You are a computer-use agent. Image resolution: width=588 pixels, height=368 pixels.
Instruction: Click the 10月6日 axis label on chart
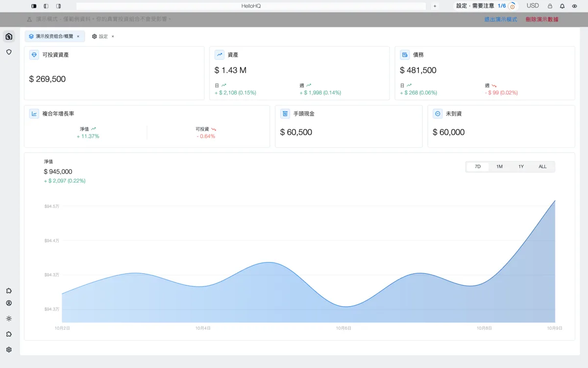(343, 328)
